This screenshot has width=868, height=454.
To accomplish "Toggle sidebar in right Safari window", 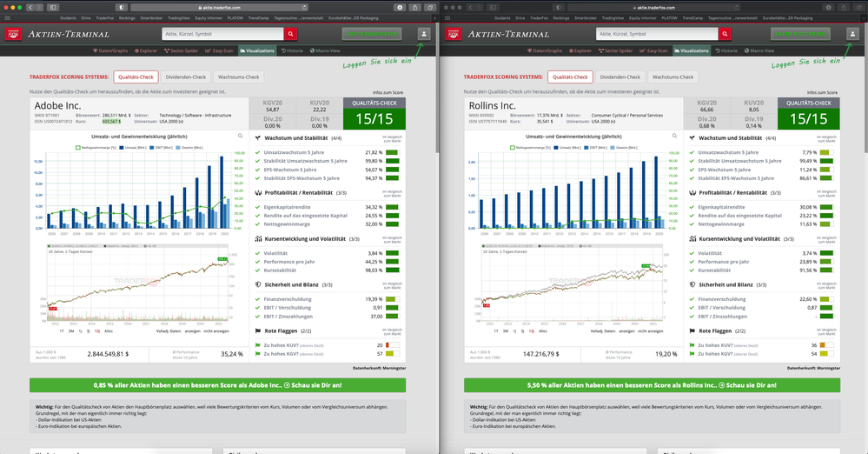I will [x=493, y=7].
